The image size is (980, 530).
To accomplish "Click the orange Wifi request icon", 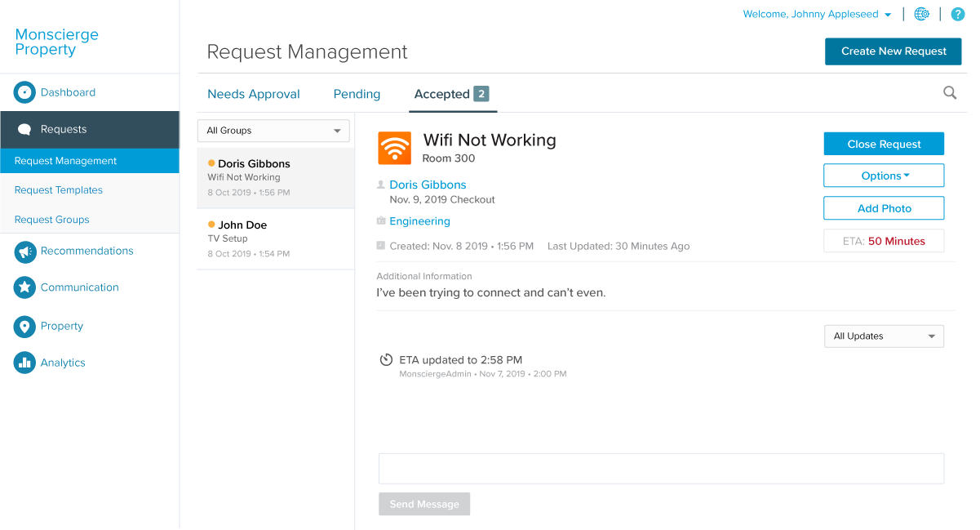I will (x=394, y=148).
